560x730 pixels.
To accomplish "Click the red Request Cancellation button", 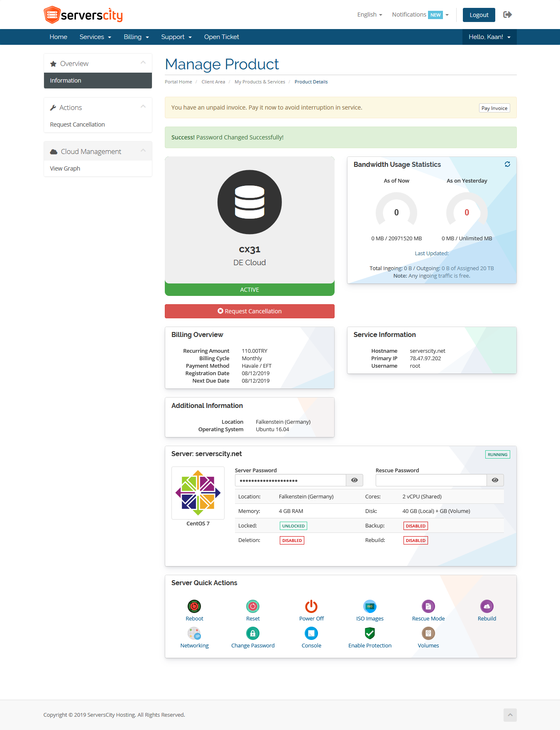I will (x=249, y=311).
